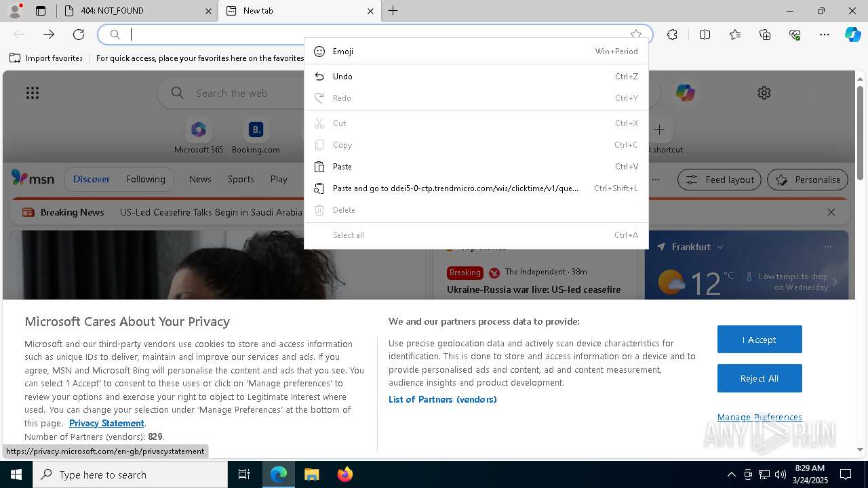
Task: Click the Copilot icon beside search box
Action: point(685,93)
